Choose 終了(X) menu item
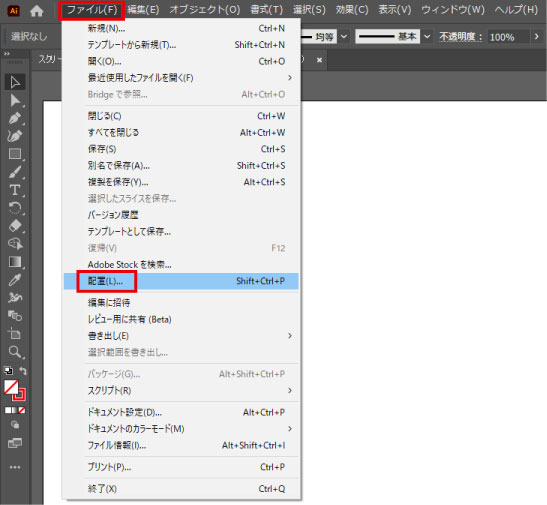The image size is (547, 505). 181,489
